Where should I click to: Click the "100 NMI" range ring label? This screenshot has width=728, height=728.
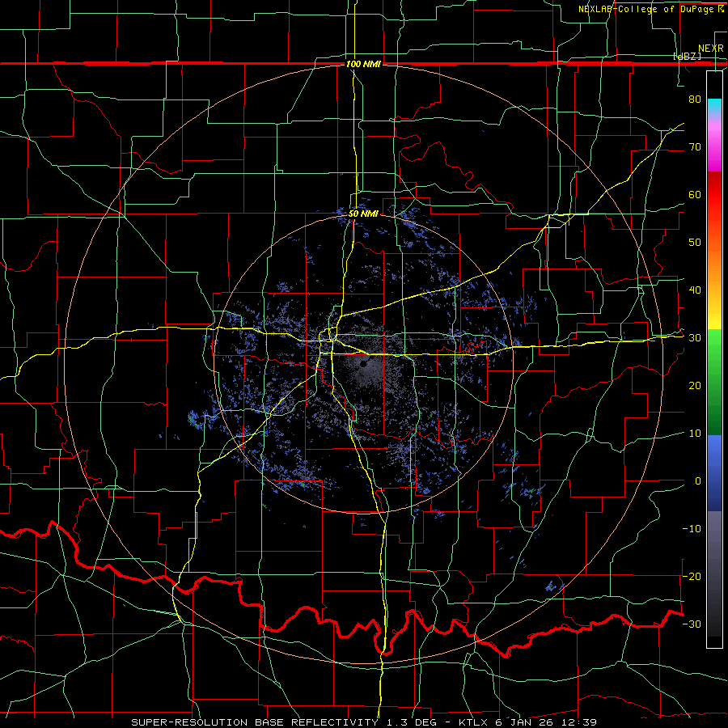[x=363, y=64]
